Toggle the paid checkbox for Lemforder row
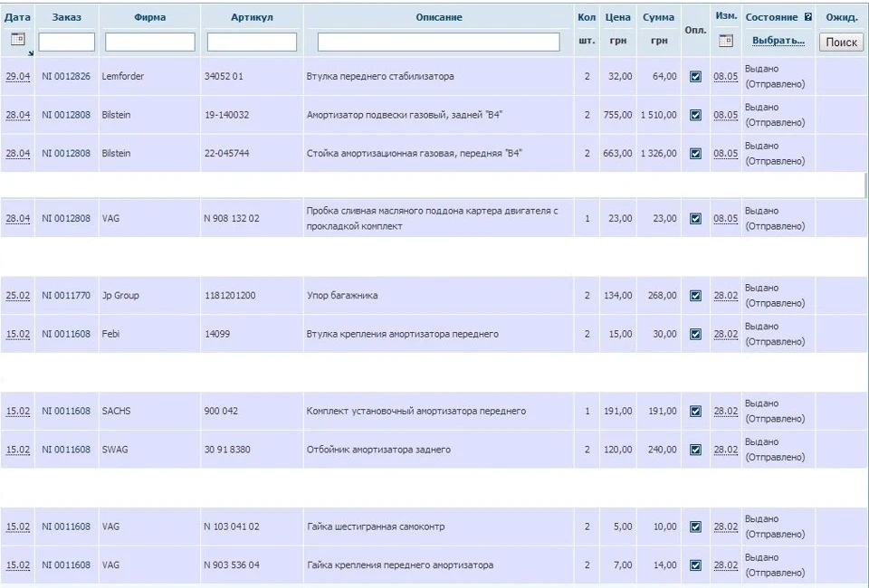 point(695,76)
